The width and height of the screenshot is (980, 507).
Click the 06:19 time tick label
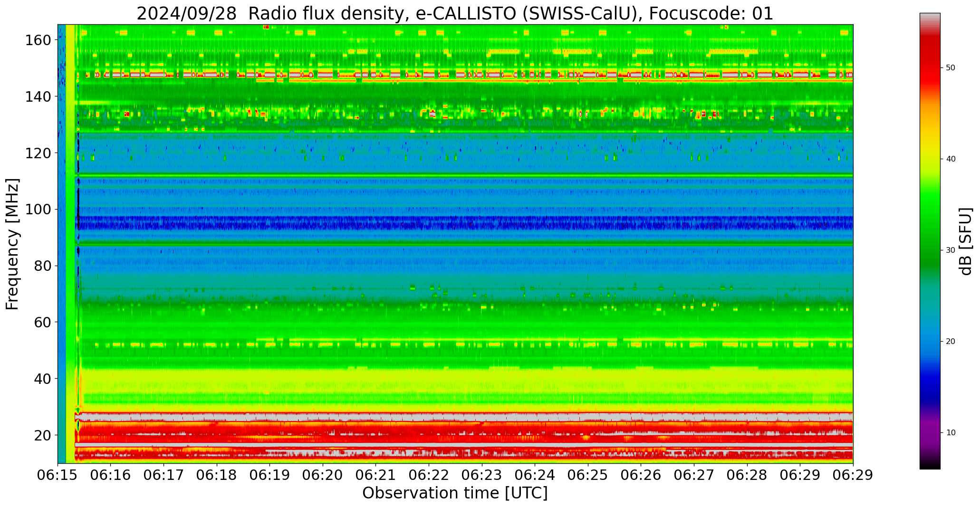[x=270, y=476]
